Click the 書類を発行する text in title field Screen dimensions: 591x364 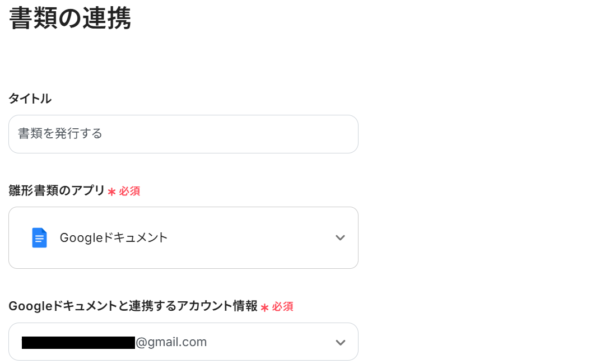tap(60, 134)
